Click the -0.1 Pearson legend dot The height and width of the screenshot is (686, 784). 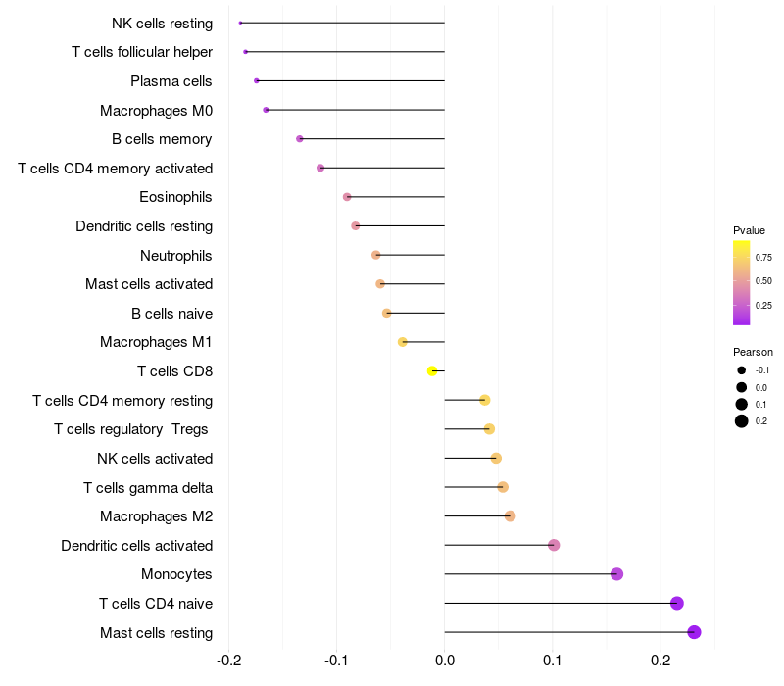click(742, 370)
